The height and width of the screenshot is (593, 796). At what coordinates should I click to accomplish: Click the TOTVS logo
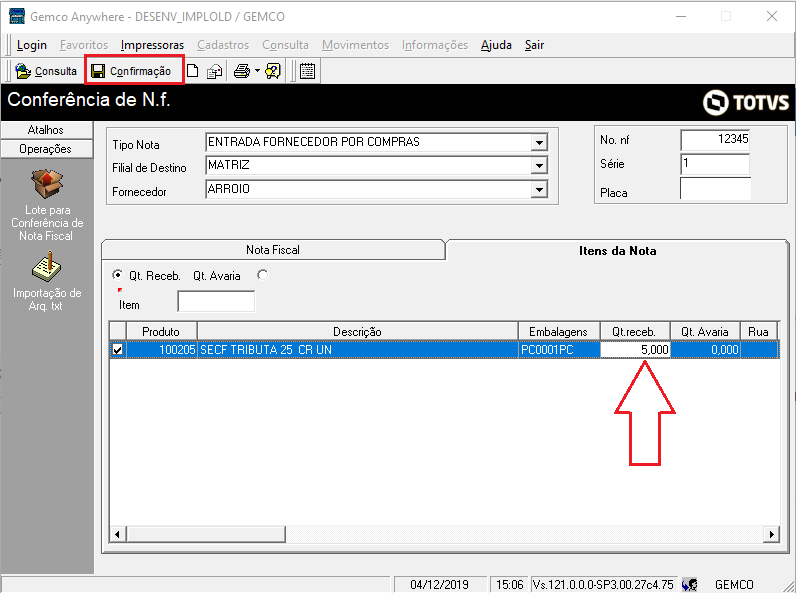(x=746, y=103)
